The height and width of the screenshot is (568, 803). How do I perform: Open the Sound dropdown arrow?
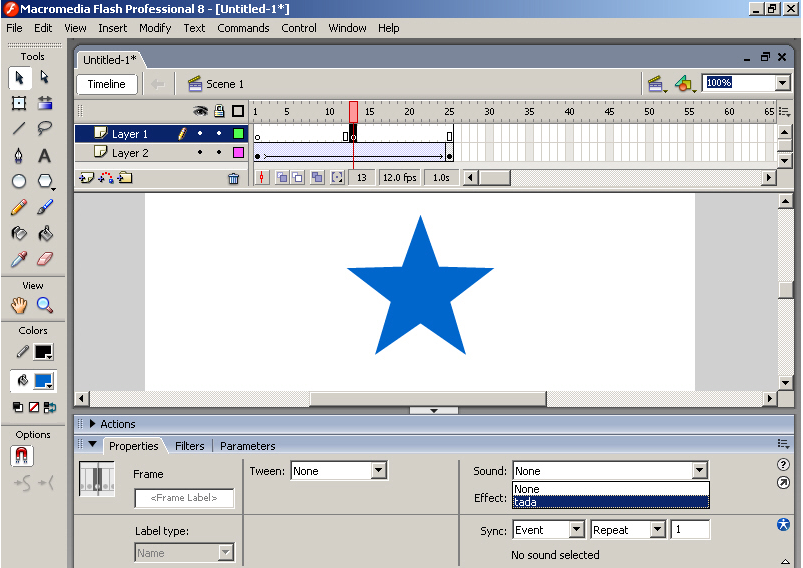[x=700, y=471]
